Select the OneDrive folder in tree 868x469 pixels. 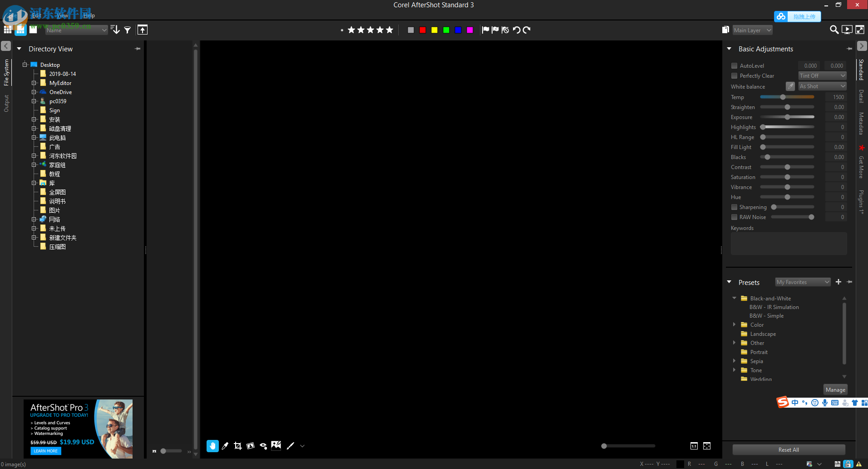click(60, 92)
